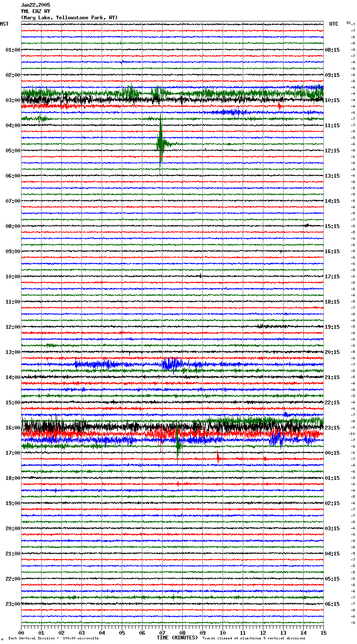Click the 07 minute tick on bottom axis
Screen dimensions: 357x644
[x=162, y=633]
